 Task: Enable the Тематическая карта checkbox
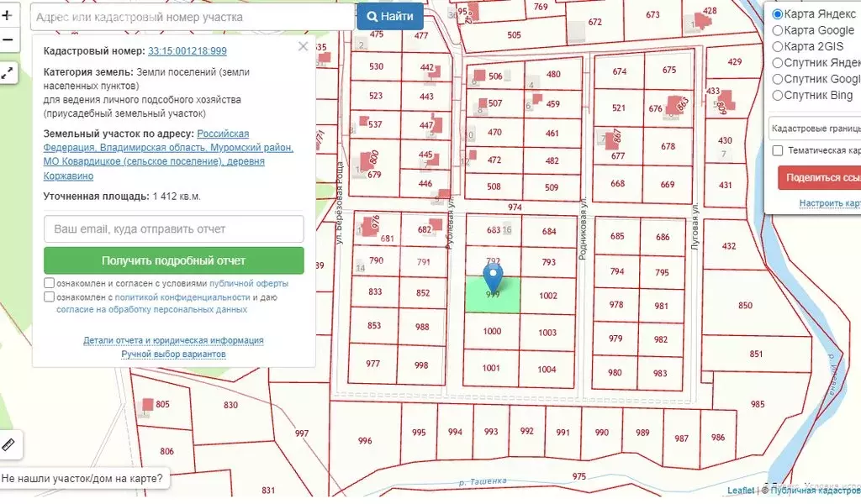(x=778, y=150)
